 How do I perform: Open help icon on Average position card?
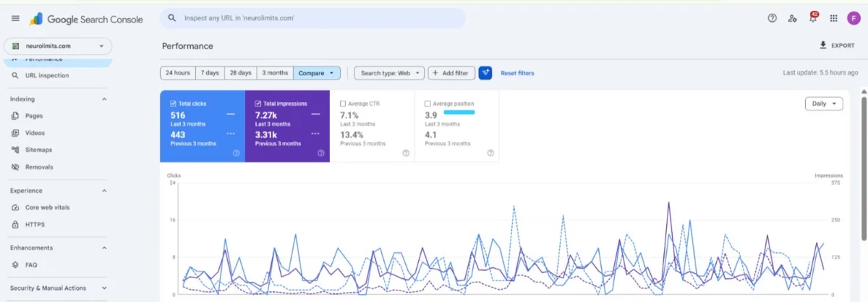[x=490, y=153]
